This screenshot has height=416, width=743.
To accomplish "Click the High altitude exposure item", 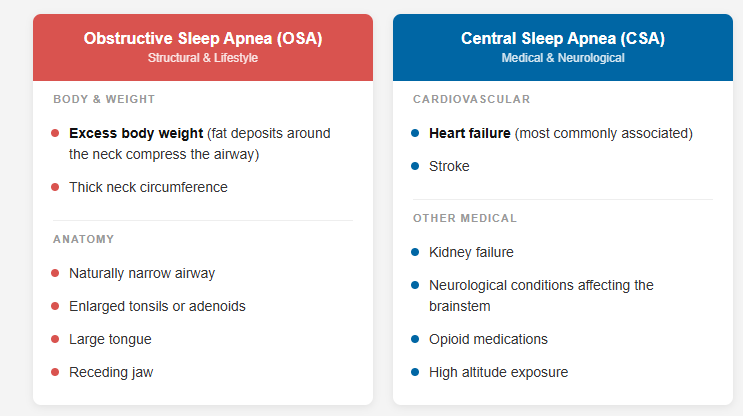I will pos(498,372).
